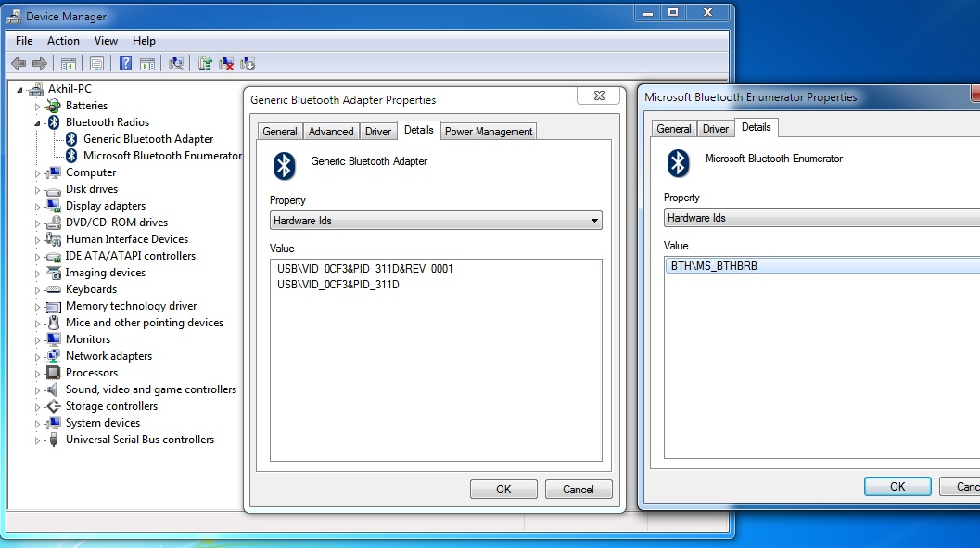This screenshot has width=980, height=548.
Task: Select Microsoft Bluetooth Enumerator in device tree
Action: tap(161, 156)
